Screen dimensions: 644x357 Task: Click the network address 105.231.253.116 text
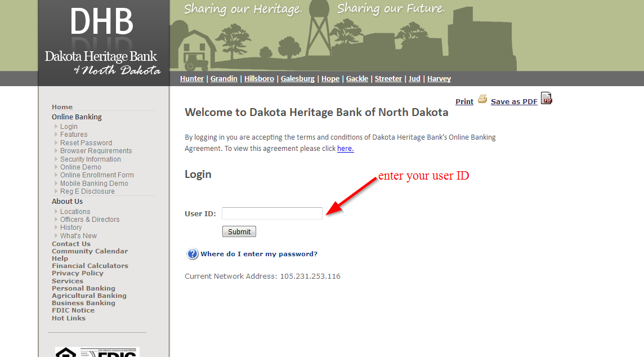310,276
